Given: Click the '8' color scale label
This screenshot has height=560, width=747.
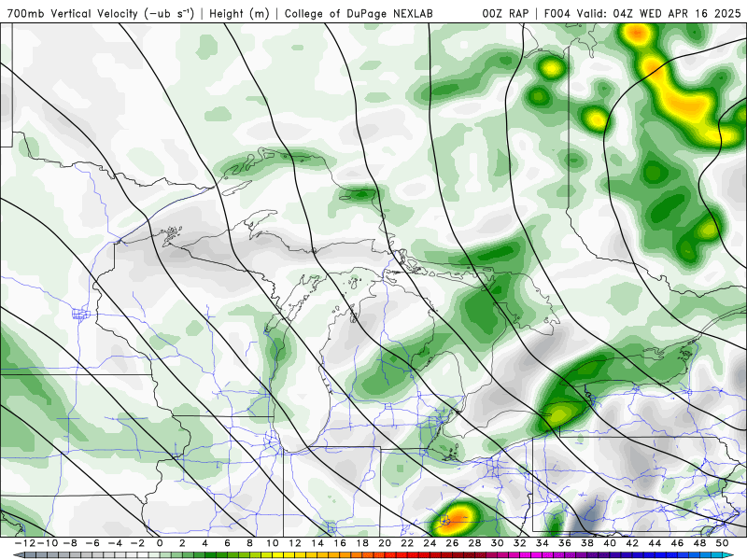Looking at the screenshot, I should pyautogui.click(x=249, y=543).
